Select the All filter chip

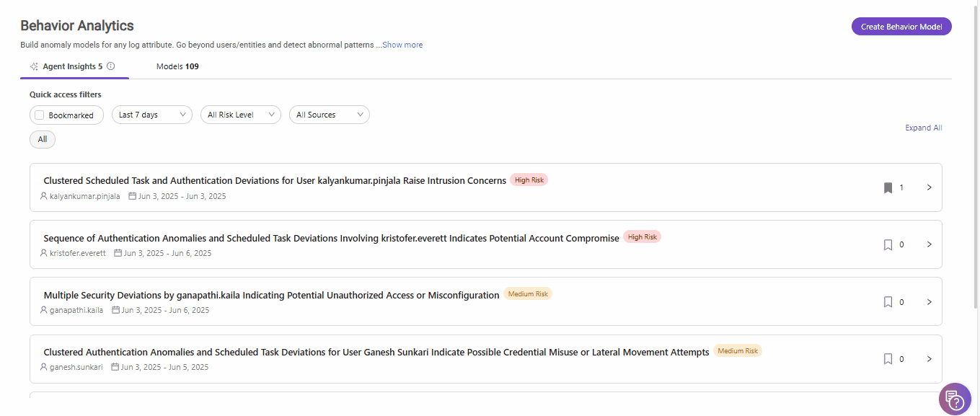43,139
